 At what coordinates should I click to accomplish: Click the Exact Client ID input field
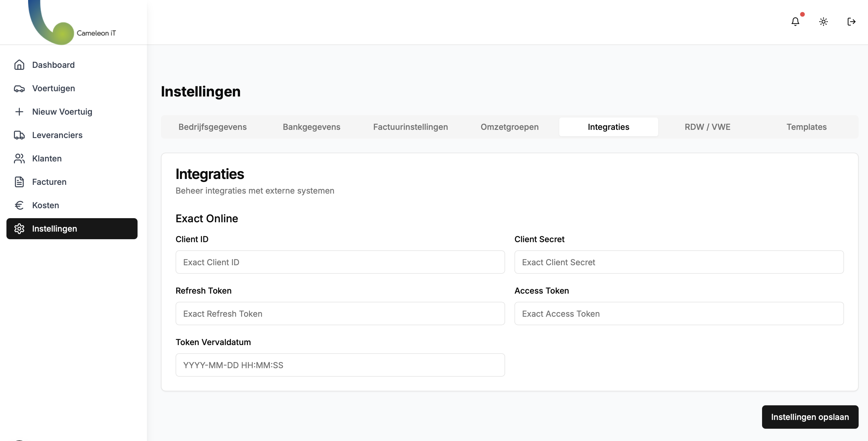[340, 262]
